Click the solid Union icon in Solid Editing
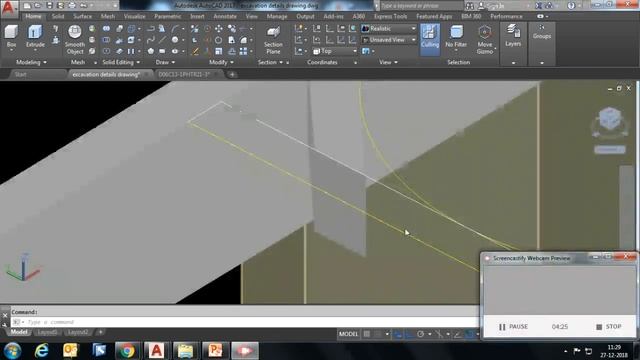This screenshot has width=640, height=360. 106,29
